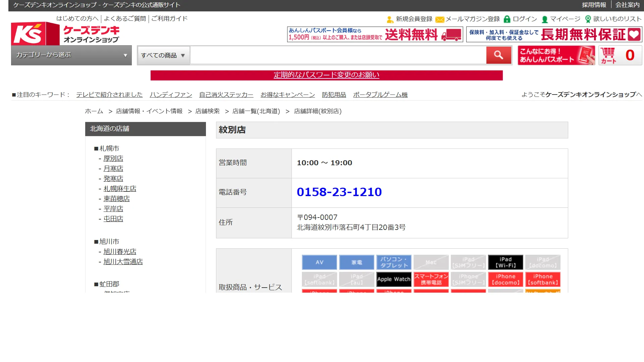Click the 定期的なパスワード変更のお願い notice
This screenshot has height=362, width=644.
pyautogui.click(x=326, y=75)
